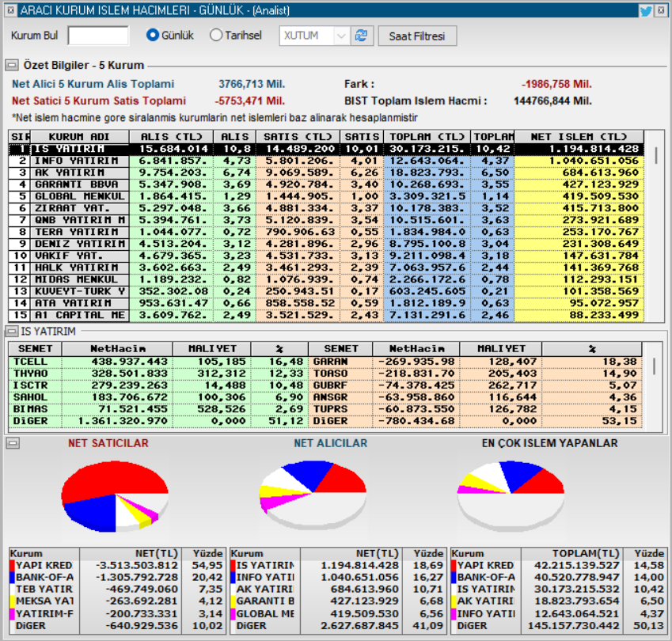Screen dimensions: 672x641
Task: Open the XUTUM index dropdown
Action: click(x=341, y=36)
